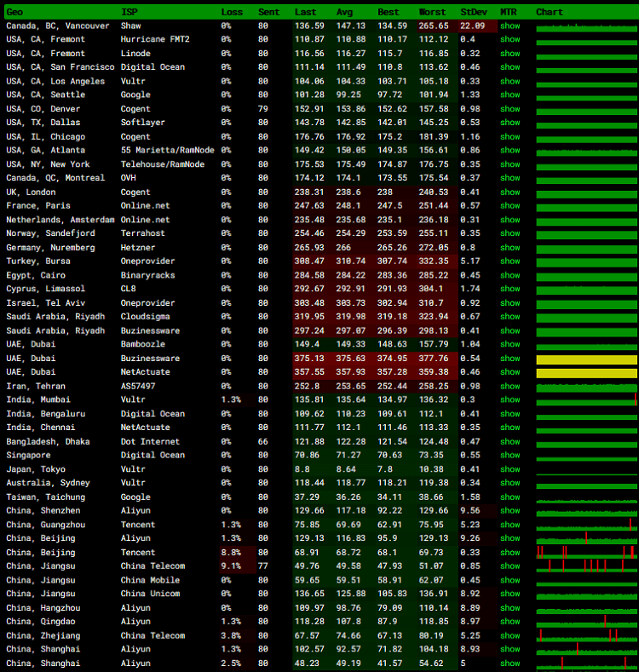Screen dimensions: 639x672
Task: Show MTR for Tokyo Vultr
Action: [x=509, y=468]
